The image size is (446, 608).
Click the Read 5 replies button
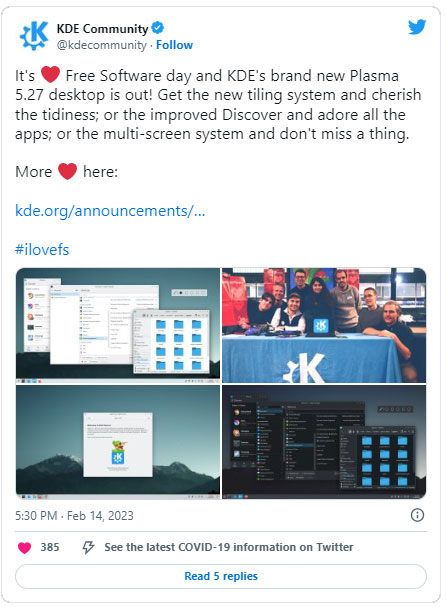221,576
